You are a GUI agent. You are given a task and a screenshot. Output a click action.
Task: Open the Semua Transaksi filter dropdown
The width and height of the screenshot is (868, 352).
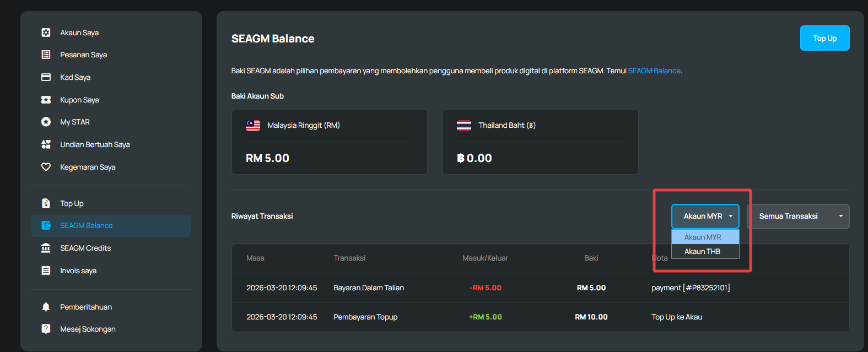(798, 216)
